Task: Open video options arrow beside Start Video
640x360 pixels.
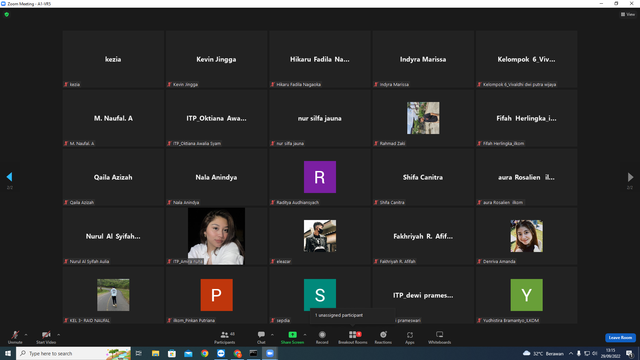Action: click(58, 335)
